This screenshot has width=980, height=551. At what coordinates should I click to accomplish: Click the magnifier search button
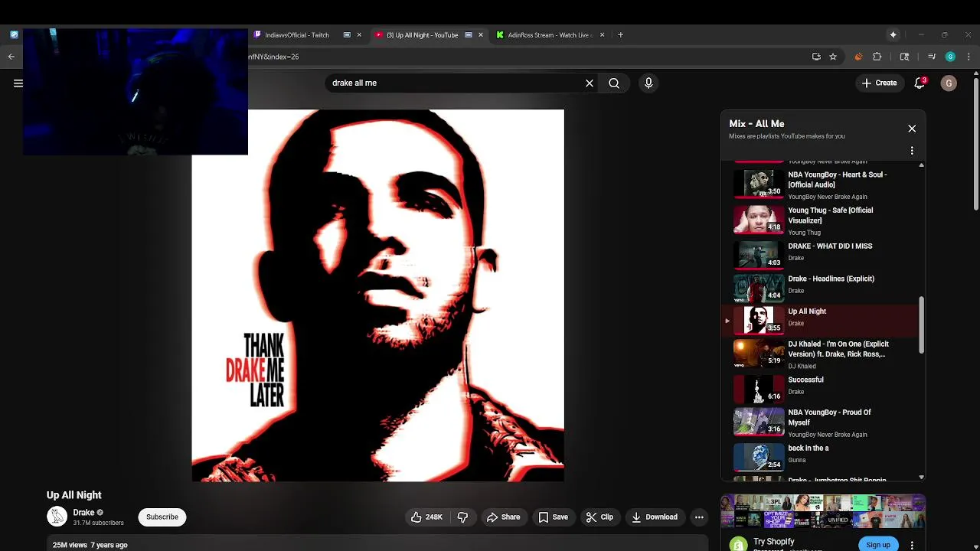coord(614,83)
